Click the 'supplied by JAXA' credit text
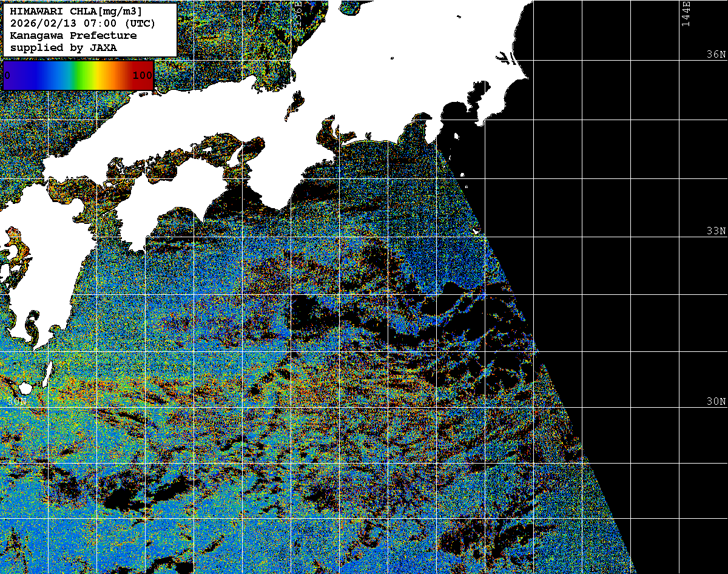Image resolution: width=728 pixels, height=574 pixels. pos(63,47)
